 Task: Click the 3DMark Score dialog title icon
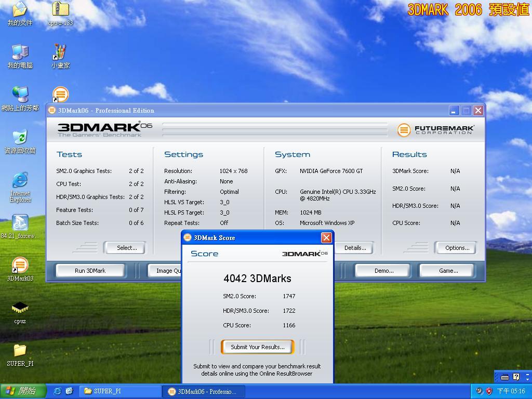[187, 237]
